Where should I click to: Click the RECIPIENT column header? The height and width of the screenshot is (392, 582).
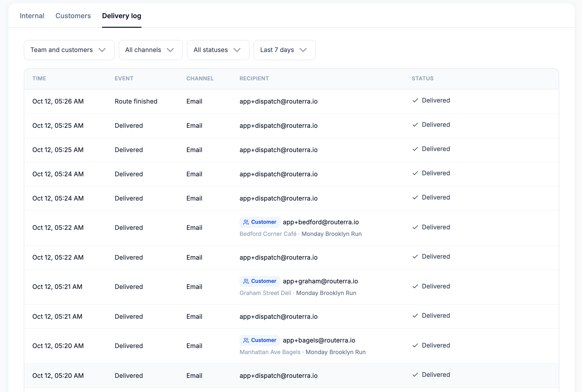tap(254, 79)
